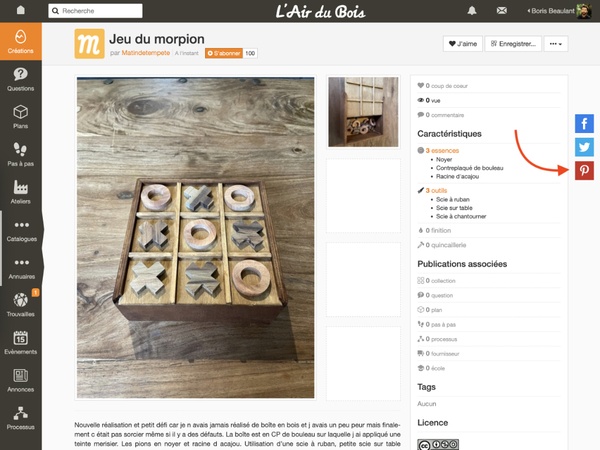The width and height of the screenshot is (600, 450).
Task: Open the Plans section in sidebar
Action: tap(20, 116)
